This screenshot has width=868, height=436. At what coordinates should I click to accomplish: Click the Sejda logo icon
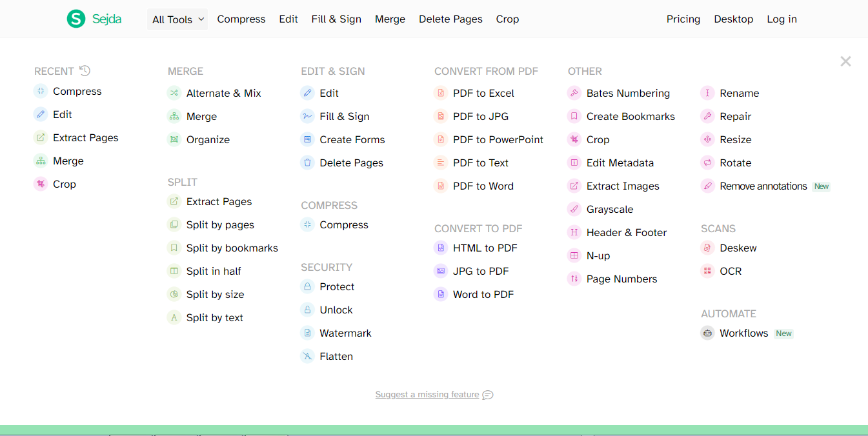[76, 19]
